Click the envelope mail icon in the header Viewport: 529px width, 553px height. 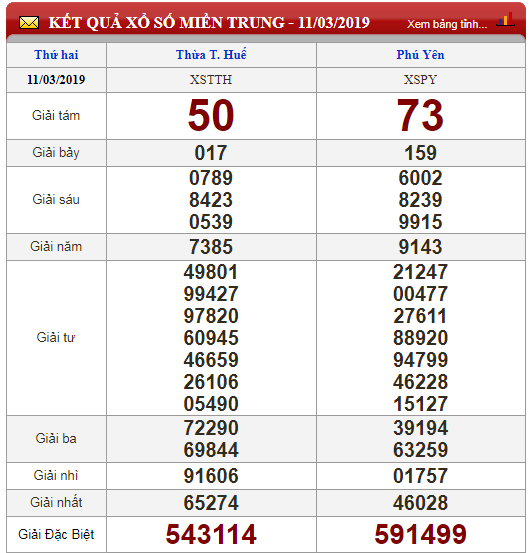(x=29, y=23)
